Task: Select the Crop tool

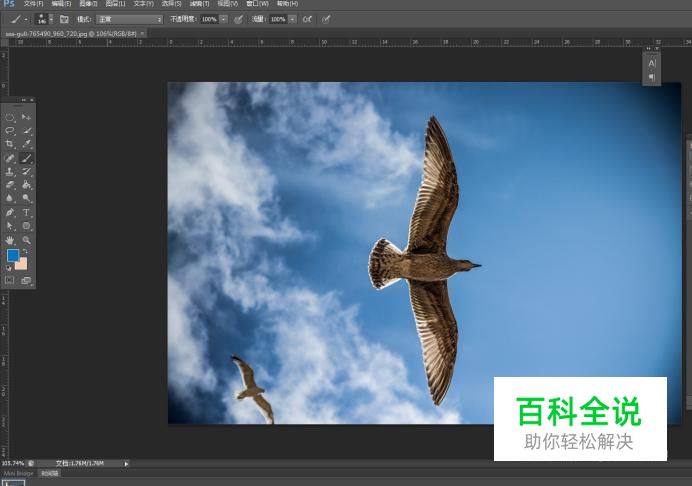Action: coord(10,144)
